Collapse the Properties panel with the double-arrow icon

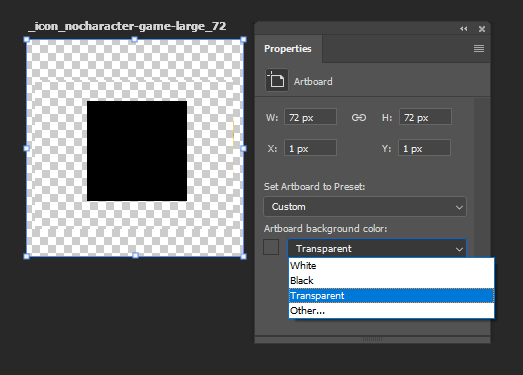[464, 29]
